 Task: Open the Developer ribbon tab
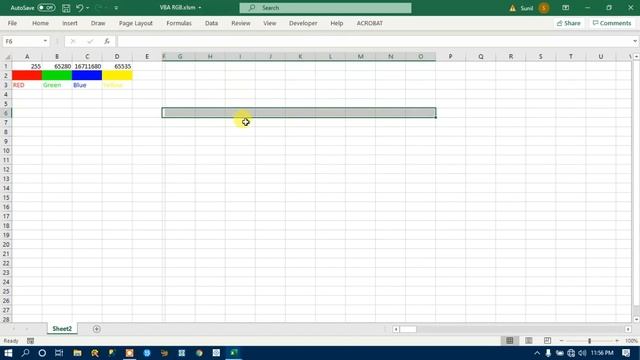pos(303,23)
